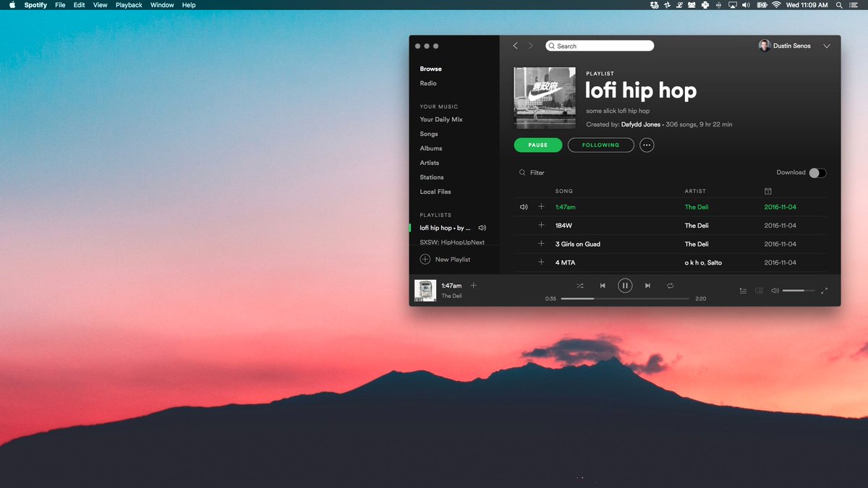
Task: Add 1B4W to Your Music with plus
Action: click(x=541, y=226)
